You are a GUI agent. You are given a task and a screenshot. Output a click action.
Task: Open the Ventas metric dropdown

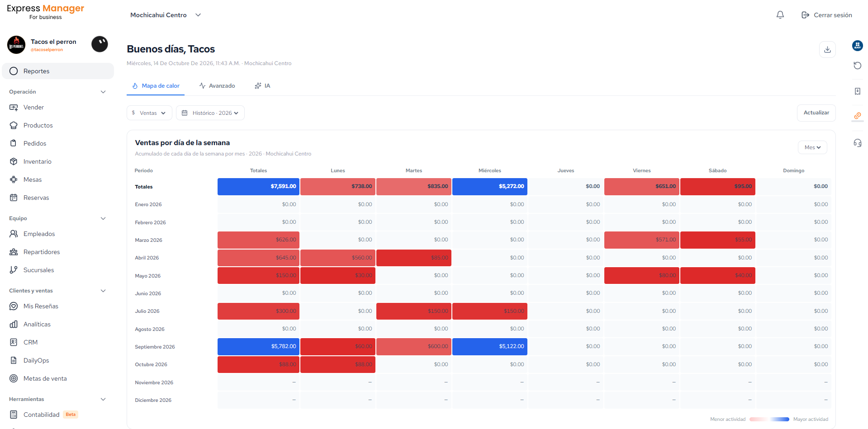point(149,113)
